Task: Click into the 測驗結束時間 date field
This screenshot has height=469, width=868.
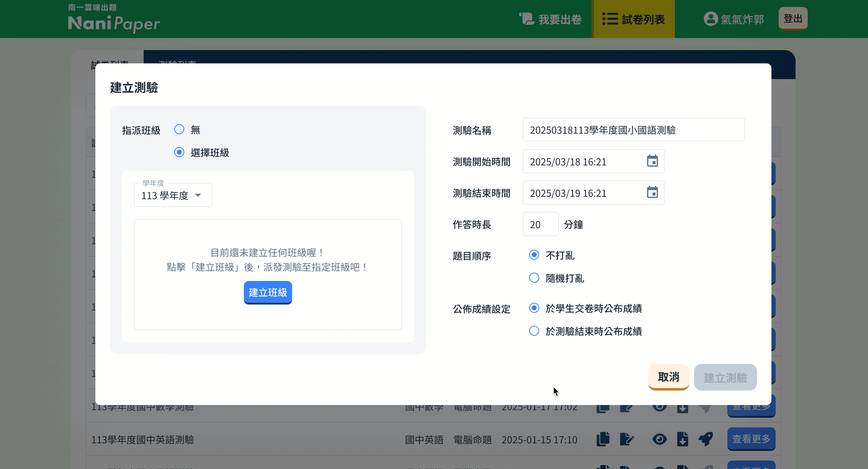Action: click(x=593, y=193)
